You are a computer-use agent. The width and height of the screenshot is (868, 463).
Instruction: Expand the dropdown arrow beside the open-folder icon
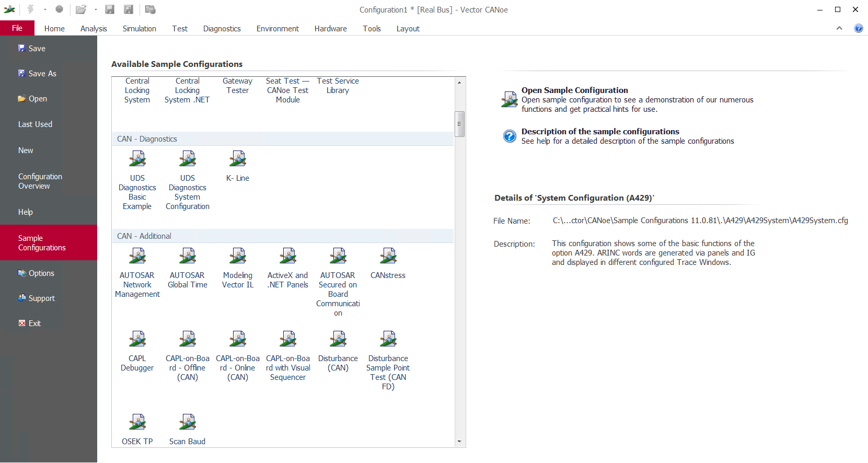pyautogui.click(x=96, y=9)
